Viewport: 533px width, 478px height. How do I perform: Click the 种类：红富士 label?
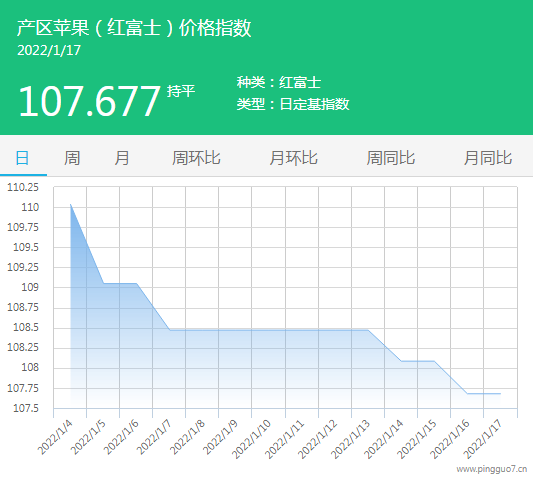(x=279, y=82)
